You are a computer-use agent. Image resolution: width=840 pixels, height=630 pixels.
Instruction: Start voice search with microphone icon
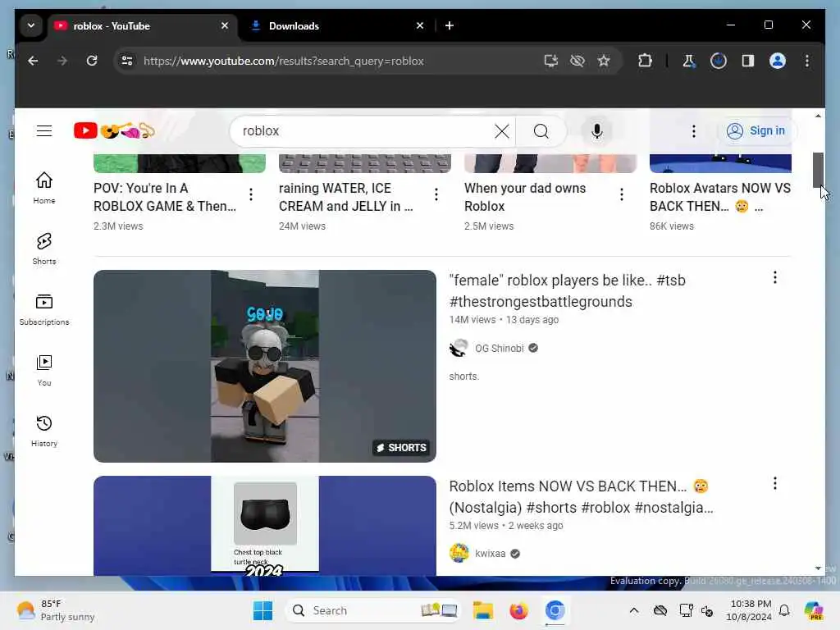point(597,130)
